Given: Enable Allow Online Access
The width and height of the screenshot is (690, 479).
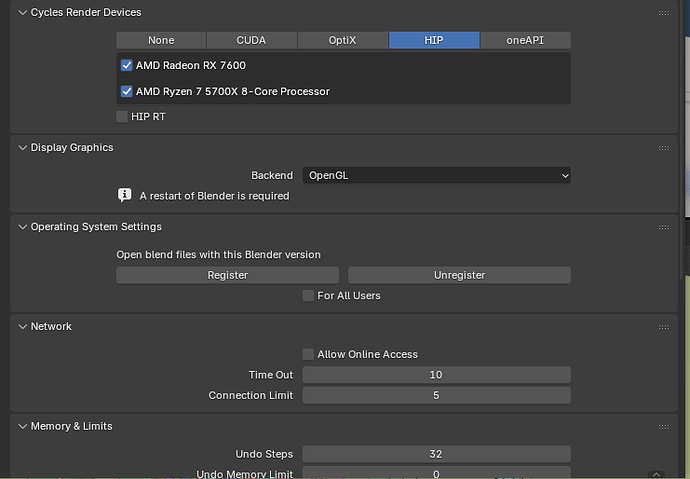Looking at the screenshot, I should pos(309,354).
